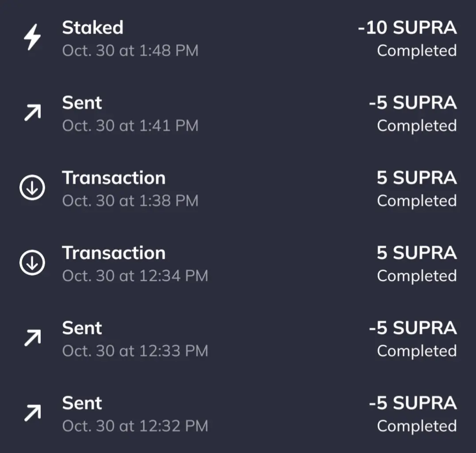Image resolution: width=476 pixels, height=453 pixels.
Task: Open the Sent entry from 1:41 PM
Action: click(x=82, y=103)
